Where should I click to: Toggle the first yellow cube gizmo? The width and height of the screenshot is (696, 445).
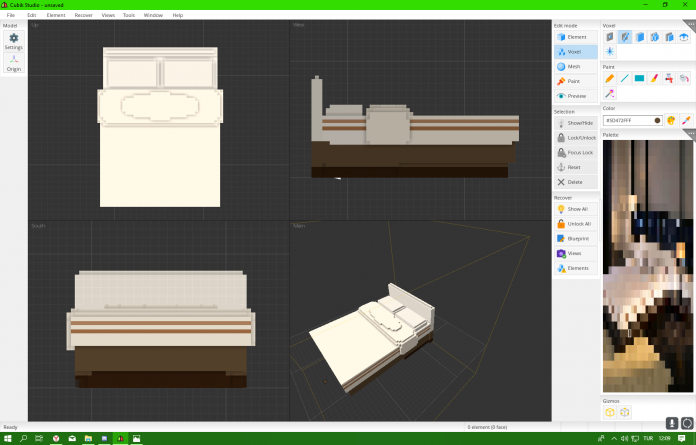pos(610,412)
